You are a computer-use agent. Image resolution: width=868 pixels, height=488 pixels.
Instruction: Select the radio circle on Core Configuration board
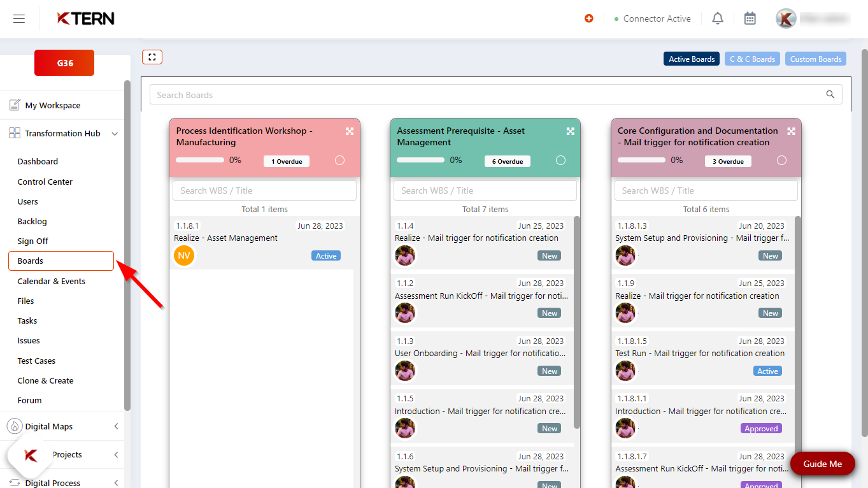click(x=781, y=161)
